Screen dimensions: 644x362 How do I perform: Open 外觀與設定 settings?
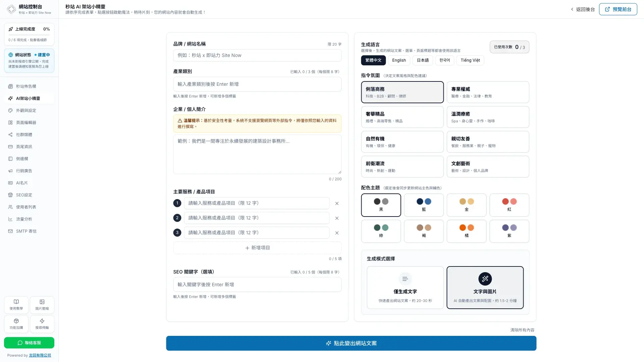click(x=29, y=111)
